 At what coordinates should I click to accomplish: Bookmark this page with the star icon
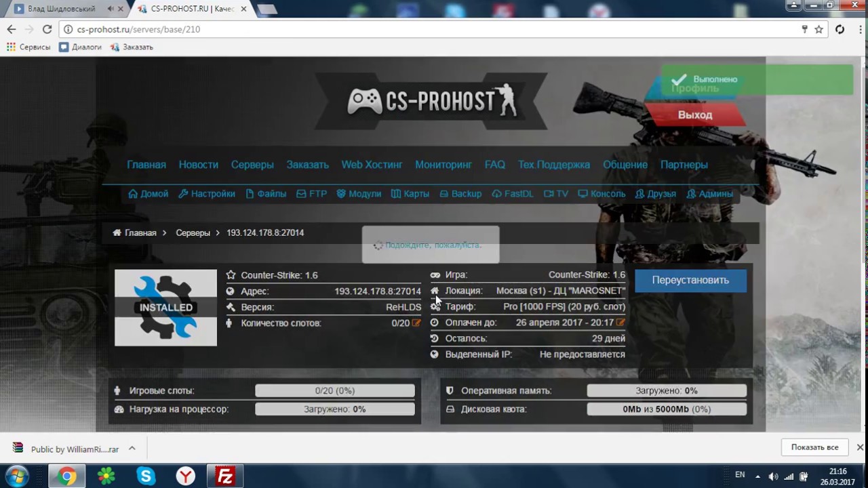(x=818, y=29)
